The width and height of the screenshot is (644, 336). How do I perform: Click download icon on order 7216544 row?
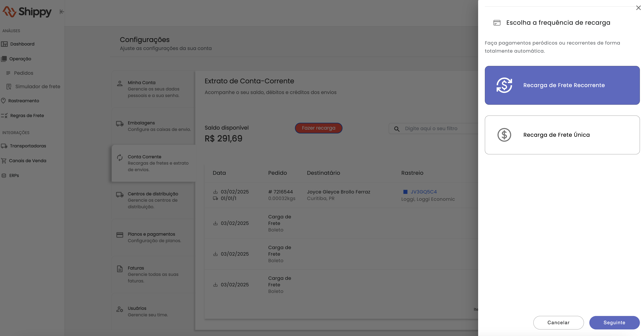pyautogui.click(x=215, y=192)
